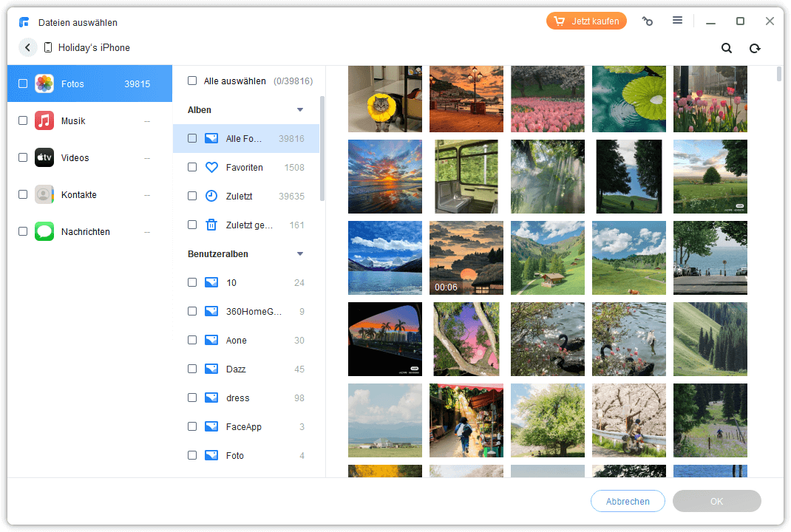
Task: Open the Dazz user album
Action: (236, 369)
